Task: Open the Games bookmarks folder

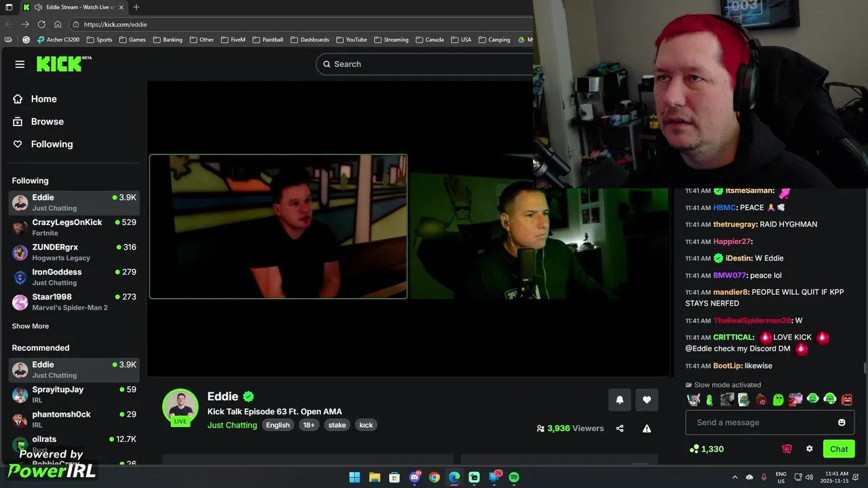Action: pyautogui.click(x=132, y=40)
